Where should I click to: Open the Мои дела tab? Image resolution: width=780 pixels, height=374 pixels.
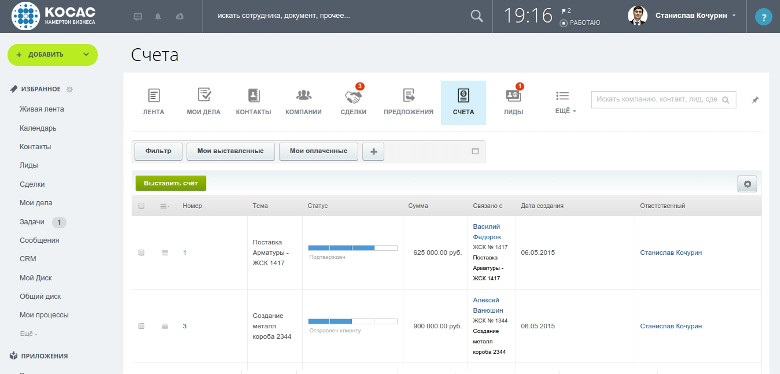203,102
